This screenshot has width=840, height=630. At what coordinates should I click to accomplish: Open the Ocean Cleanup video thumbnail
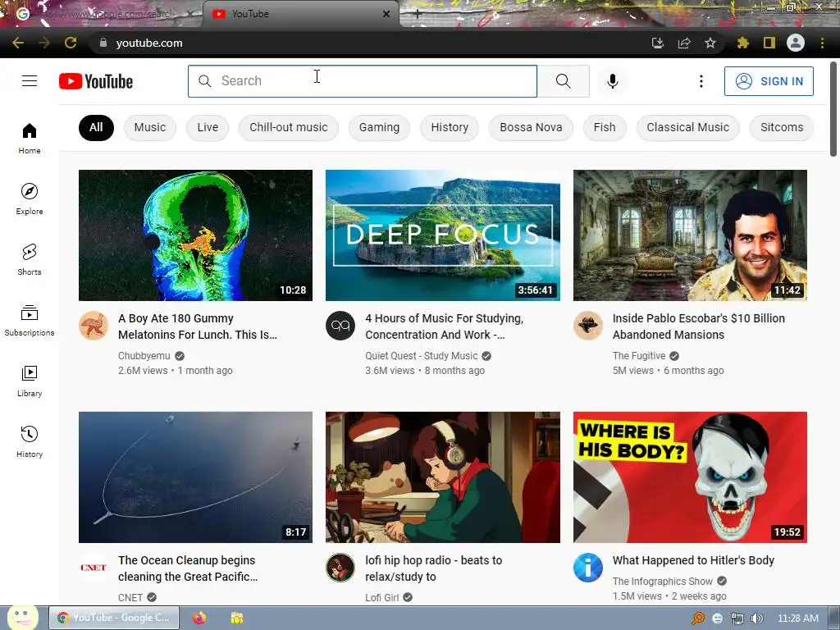click(x=195, y=477)
